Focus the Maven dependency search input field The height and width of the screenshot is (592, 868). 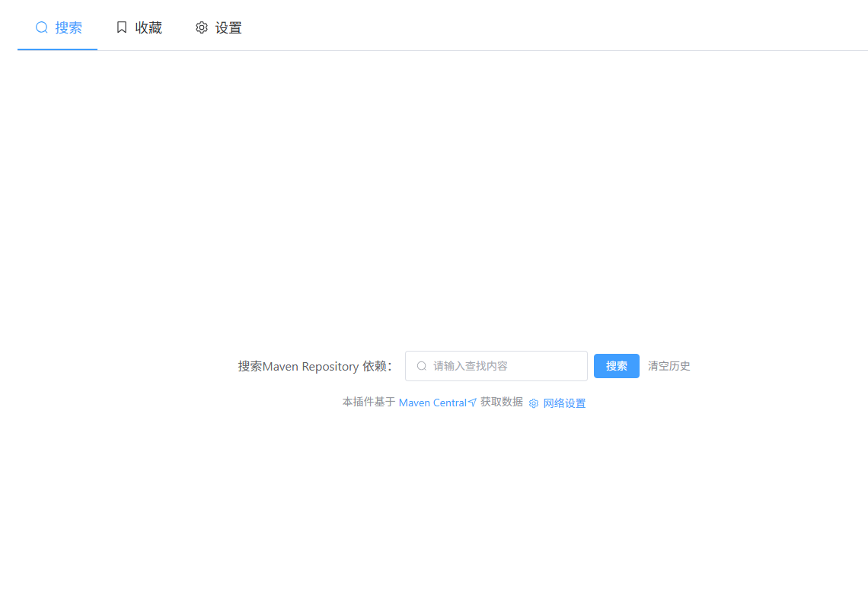click(496, 366)
